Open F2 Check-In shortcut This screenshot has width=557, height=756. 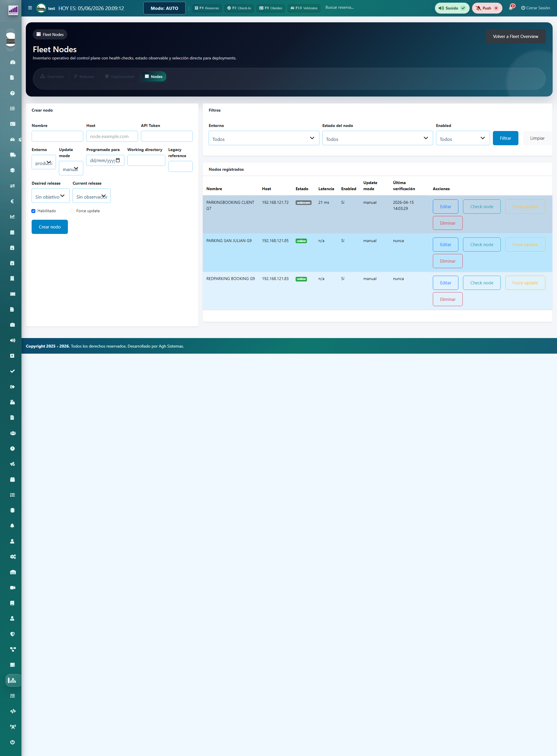click(239, 8)
